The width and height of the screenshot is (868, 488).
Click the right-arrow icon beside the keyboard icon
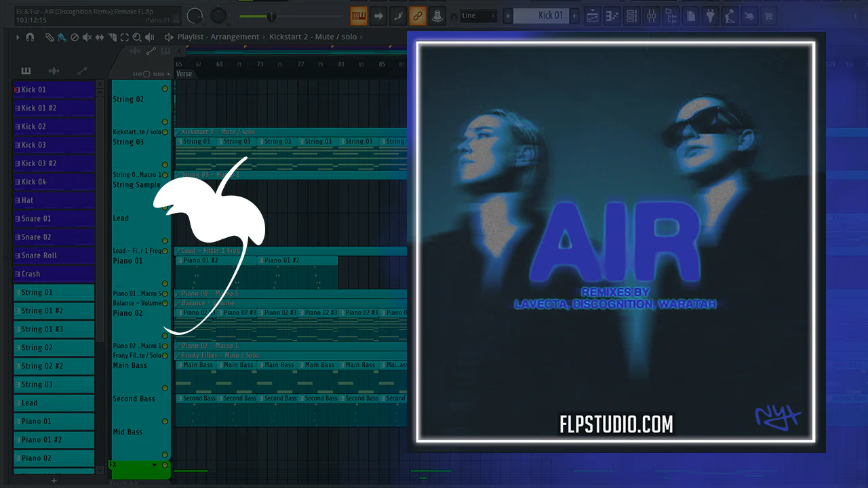click(378, 16)
